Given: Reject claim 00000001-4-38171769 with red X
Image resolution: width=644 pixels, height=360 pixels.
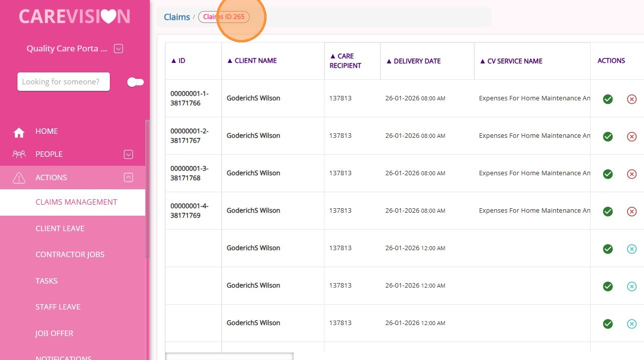Looking at the screenshot, I should (x=632, y=211).
